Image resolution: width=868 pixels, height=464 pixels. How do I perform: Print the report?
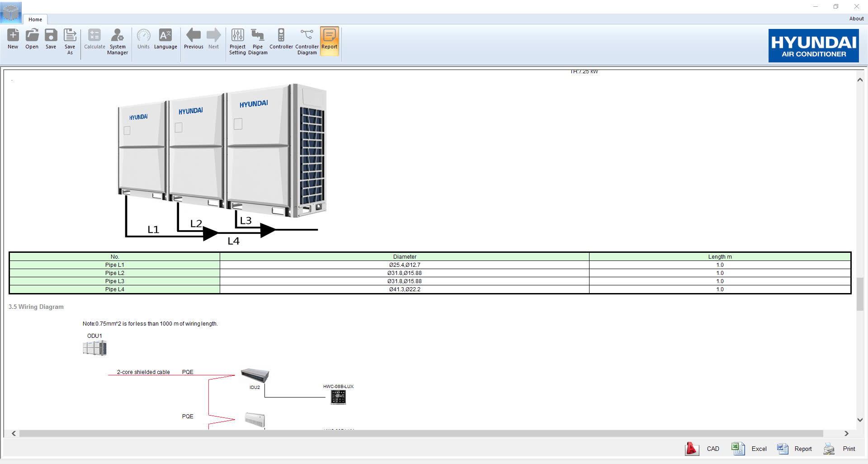pyautogui.click(x=840, y=449)
